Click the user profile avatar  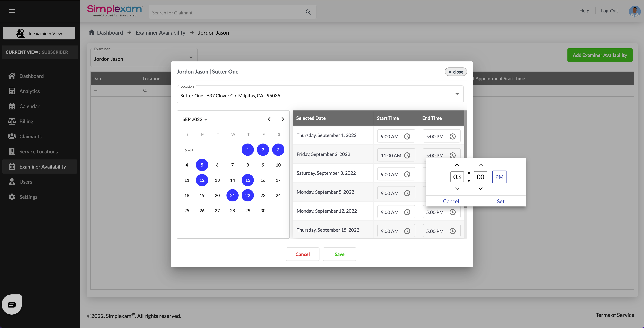(634, 11)
